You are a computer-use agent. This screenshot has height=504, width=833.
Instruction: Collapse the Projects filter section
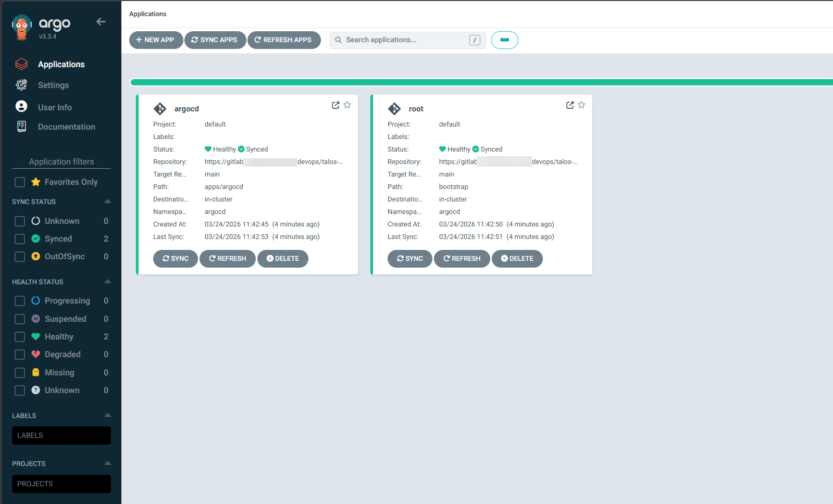pos(108,463)
